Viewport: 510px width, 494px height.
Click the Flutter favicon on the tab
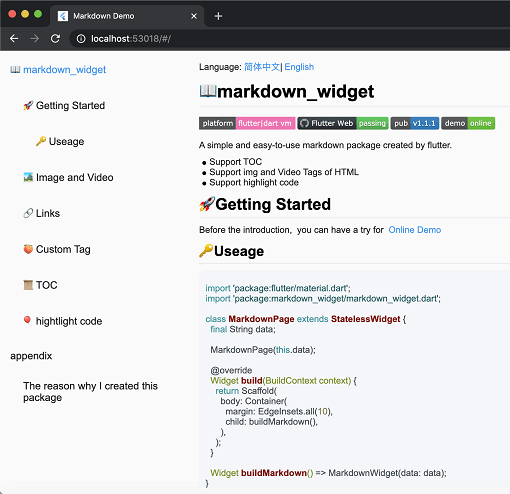click(63, 16)
